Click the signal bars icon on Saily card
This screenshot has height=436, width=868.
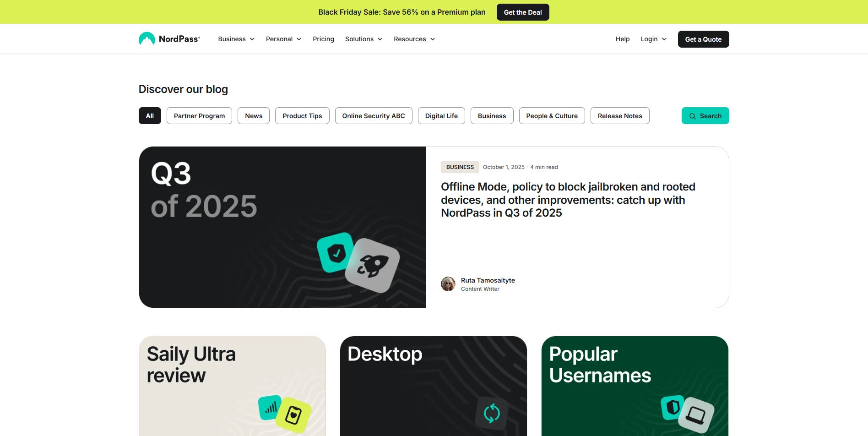271,407
